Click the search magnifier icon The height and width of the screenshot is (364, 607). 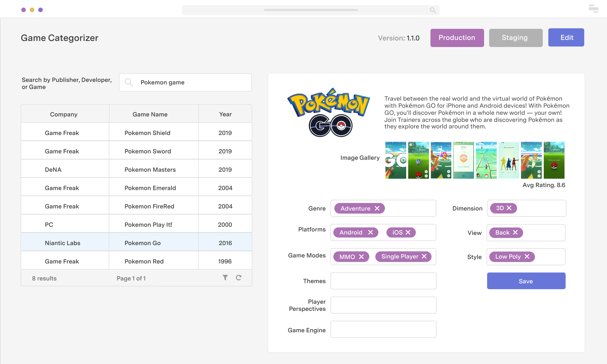(x=129, y=82)
